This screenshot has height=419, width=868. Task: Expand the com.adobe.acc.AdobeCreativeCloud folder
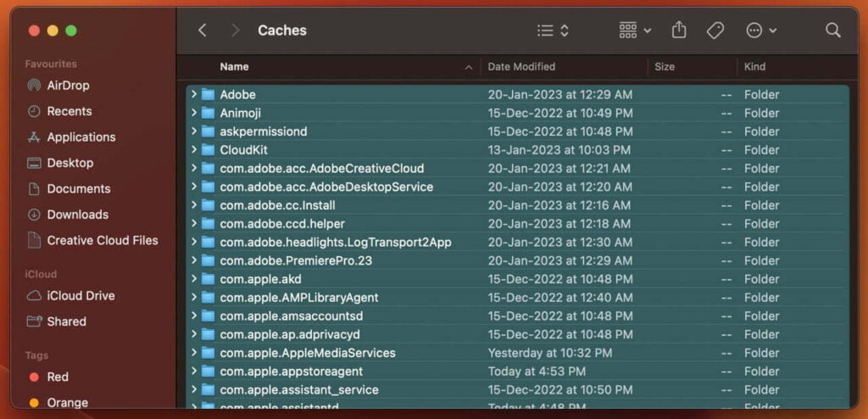click(194, 169)
